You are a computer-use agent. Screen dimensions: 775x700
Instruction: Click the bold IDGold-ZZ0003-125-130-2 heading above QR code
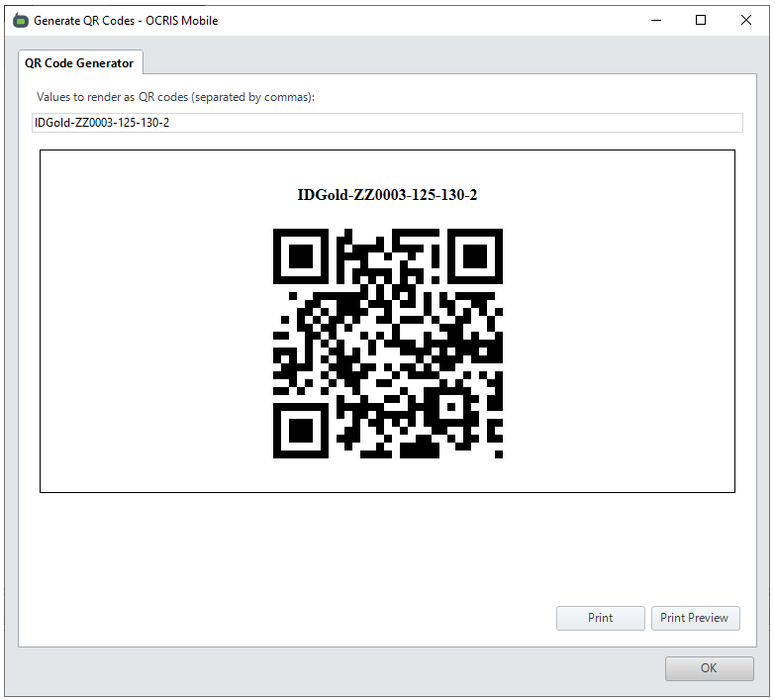click(x=387, y=195)
